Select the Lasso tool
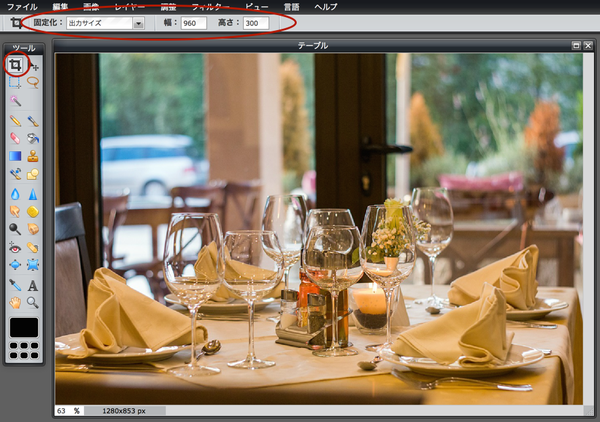The height and width of the screenshot is (422, 600). point(33,82)
